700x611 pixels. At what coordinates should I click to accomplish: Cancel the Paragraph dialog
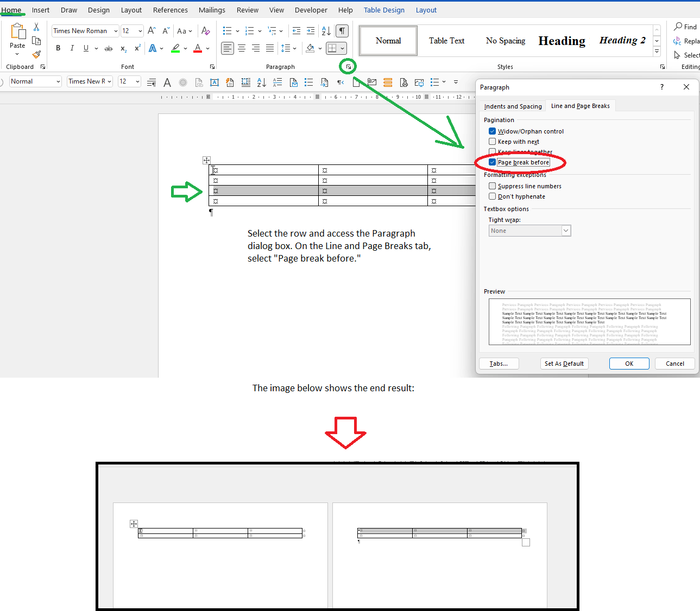click(675, 364)
